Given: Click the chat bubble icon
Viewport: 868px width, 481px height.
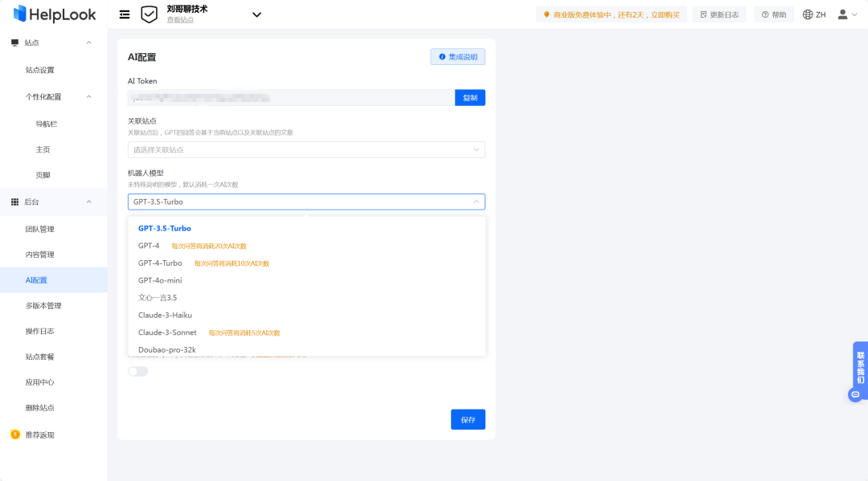Looking at the screenshot, I should tap(855, 395).
